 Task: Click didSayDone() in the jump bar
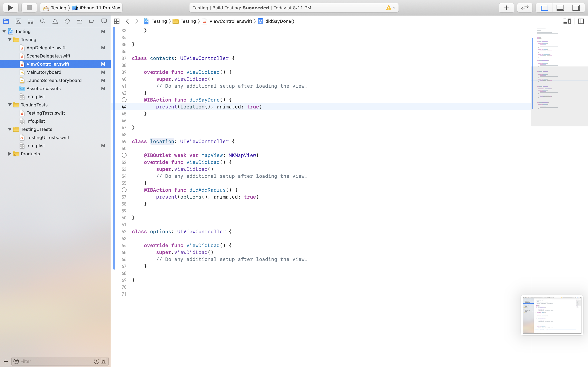coord(280,21)
